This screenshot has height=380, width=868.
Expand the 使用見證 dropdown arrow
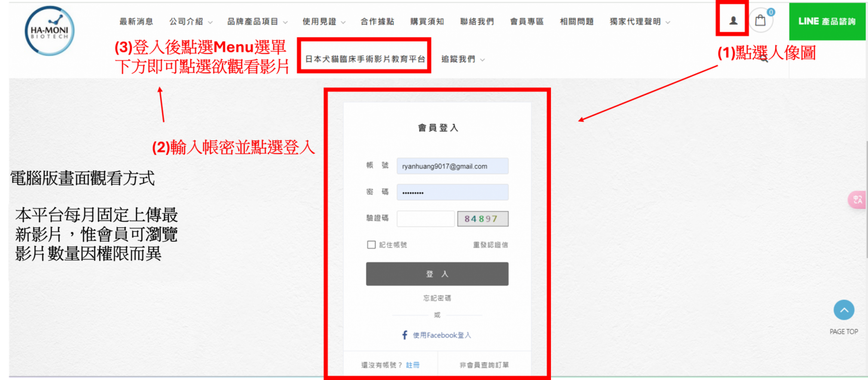pyautogui.click(x=343, y=22)
